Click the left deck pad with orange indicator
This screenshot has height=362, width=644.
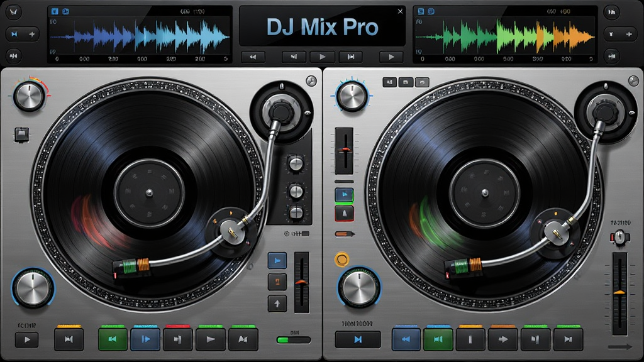69,339
